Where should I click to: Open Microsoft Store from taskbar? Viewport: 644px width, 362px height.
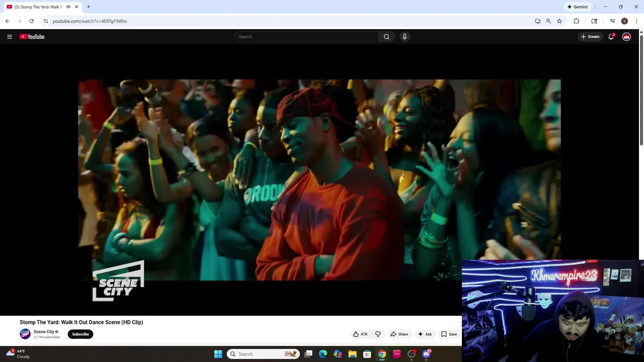click(367, 354)
